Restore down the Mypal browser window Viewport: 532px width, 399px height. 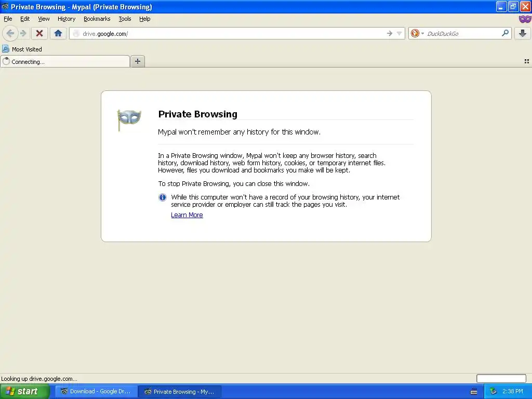click(513, 6)
